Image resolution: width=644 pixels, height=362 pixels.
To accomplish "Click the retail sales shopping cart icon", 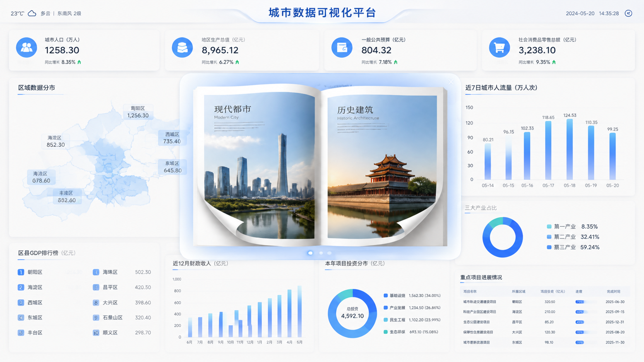I will pos(499,47).
